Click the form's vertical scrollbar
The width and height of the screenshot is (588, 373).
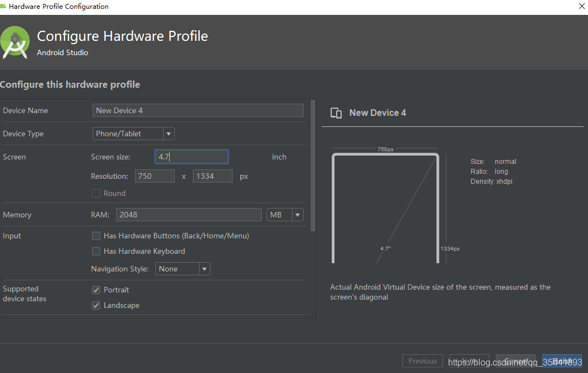pyautogui.click(x=313, y=166)
